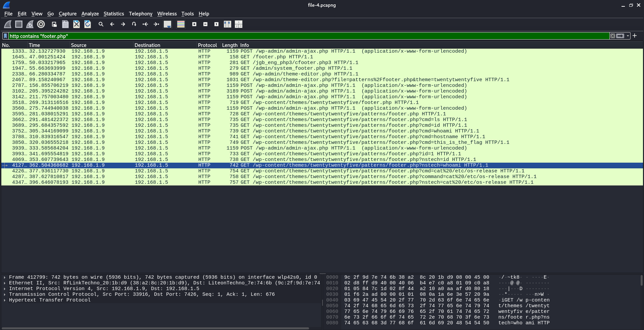This screenshot has height=330, width=644.
Task: Open the Capture menu
Action: click(x=67, y=14)
